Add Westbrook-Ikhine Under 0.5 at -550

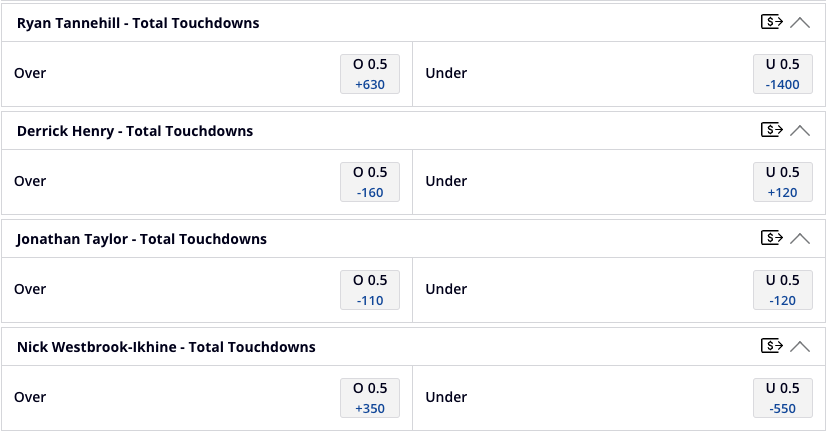(x=782, y=398)
